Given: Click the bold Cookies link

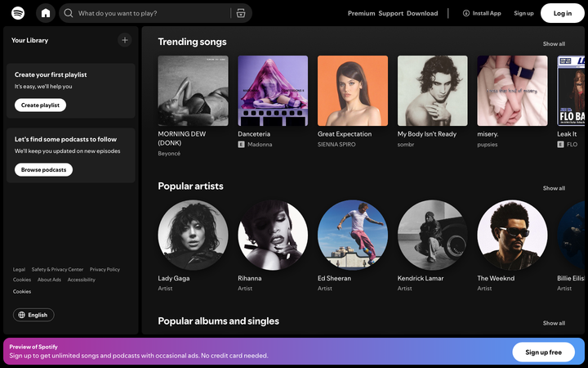Looking at the screenshot, I should [x=22, y=291].
